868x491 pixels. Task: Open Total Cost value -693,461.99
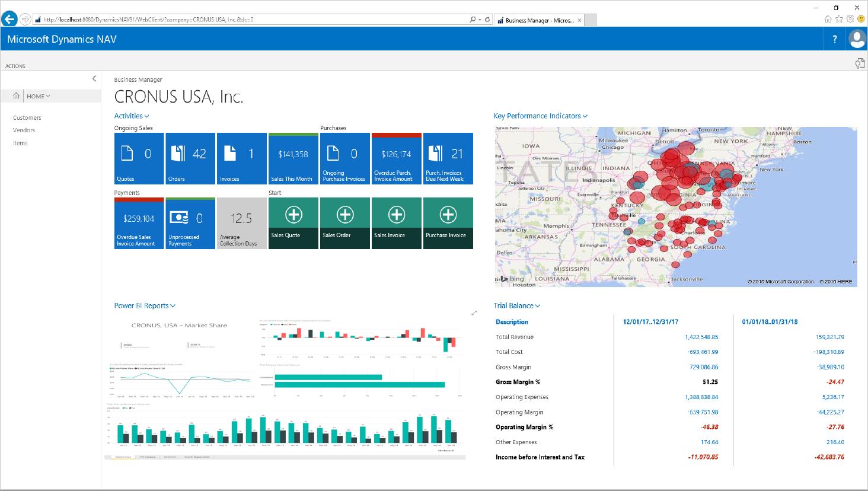pos(703,352)
